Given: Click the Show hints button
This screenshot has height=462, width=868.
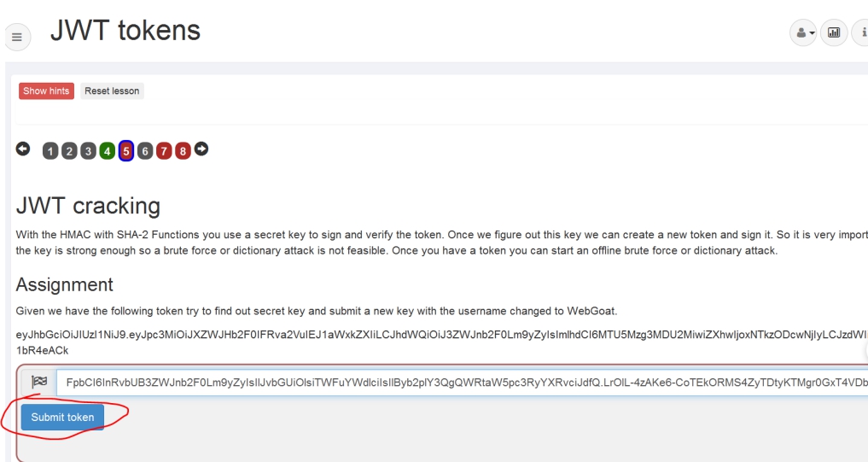Looking at the screenshot, I should 46,91.
